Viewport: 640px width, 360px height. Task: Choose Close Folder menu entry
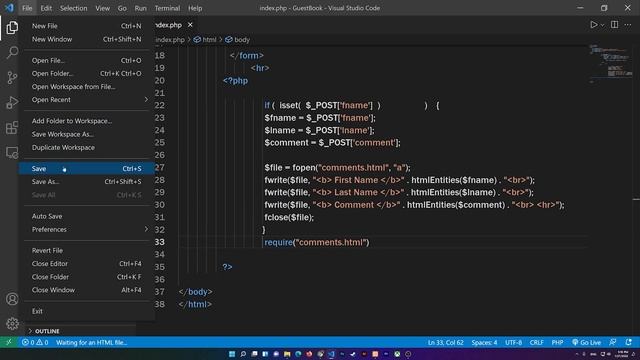pos(87,277)
